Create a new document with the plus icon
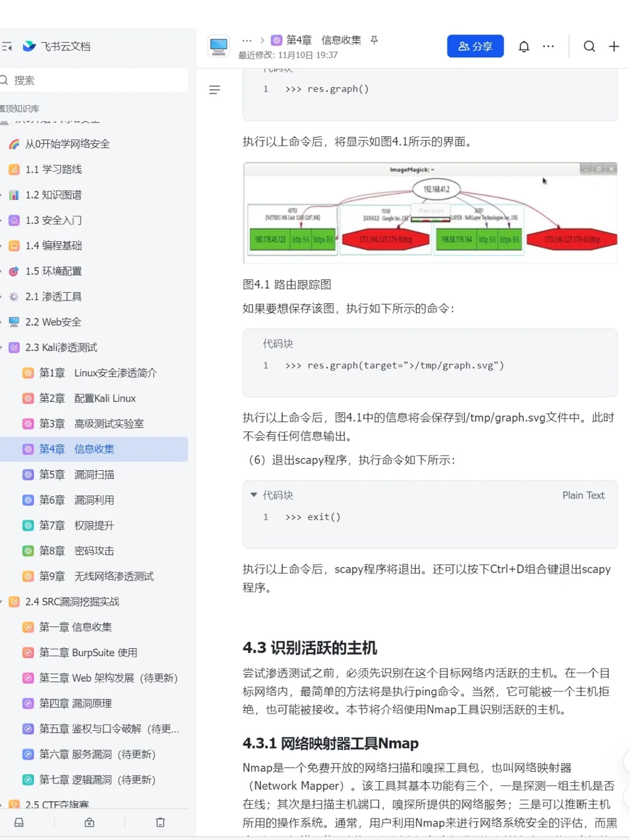630x840 pixels. pos(613,46)
